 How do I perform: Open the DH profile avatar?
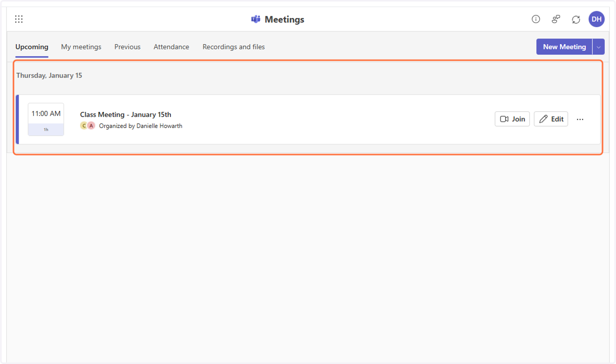click(596, 19)
